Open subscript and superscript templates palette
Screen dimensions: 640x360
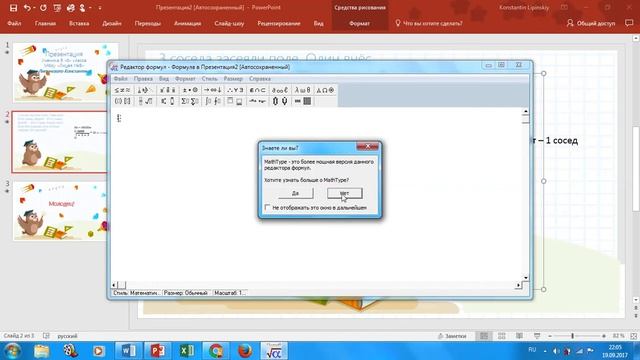pyautogui.click(x=167, y=101)
